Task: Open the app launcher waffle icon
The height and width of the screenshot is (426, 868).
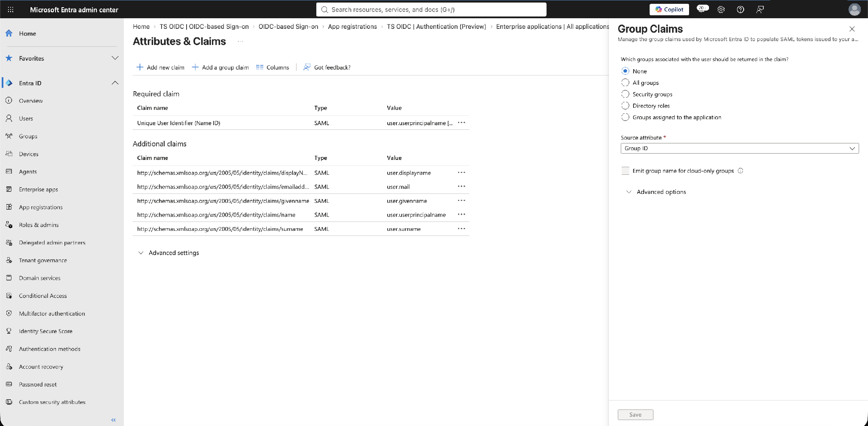Action: point(11,9)
